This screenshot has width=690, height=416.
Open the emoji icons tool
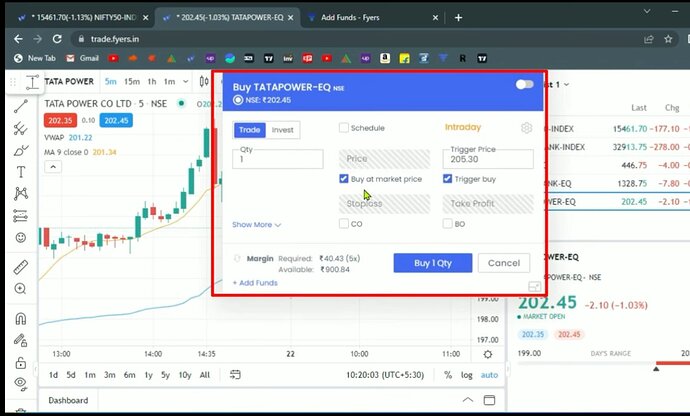pos(21,238)
